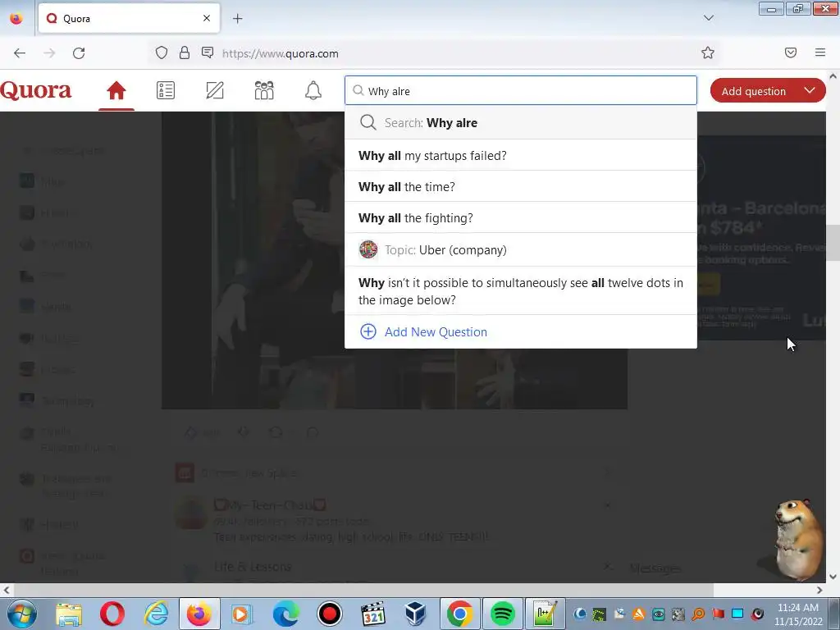Viewport: 840px width, 630px height.
Task: Open the permissions icon in address bar
Action: [x=208, y=52]
